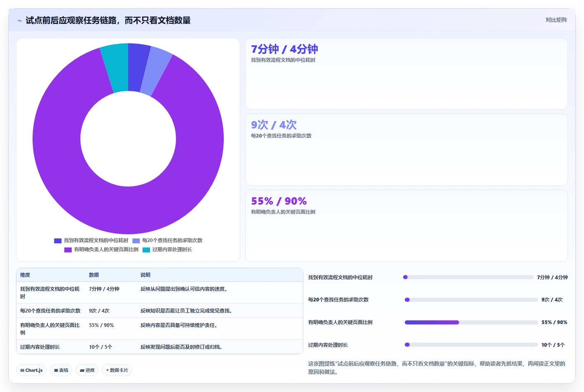Select the 9次 / 4次 data card
This screenshot has width=584, height=392.
[406, 150]
